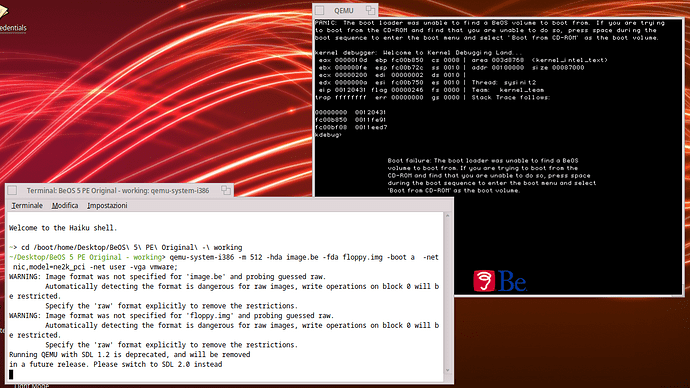Close the QEMU window using its tab button
This screenshot has width=690, height=388.
[319, 10]
